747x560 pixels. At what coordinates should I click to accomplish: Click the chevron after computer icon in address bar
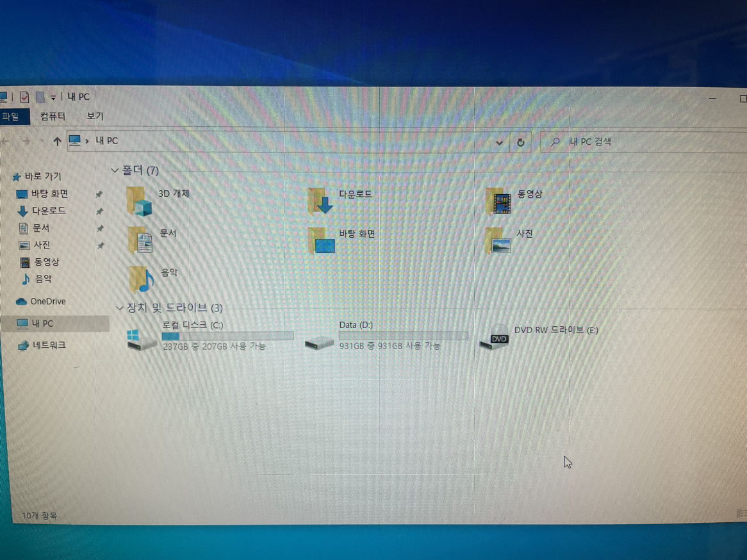tap(87, 141)
